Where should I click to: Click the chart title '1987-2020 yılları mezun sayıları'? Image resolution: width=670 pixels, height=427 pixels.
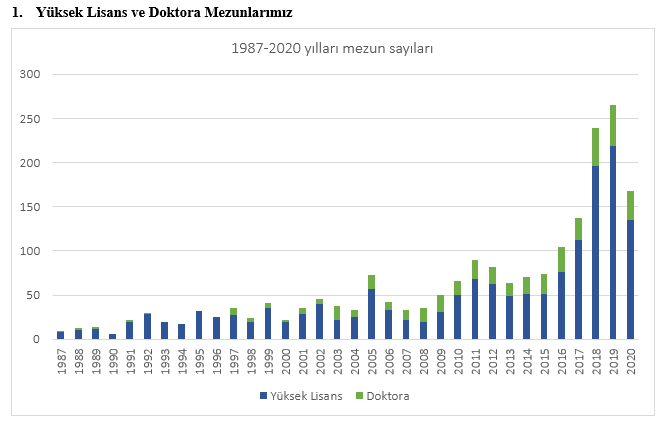pos(332,48)
